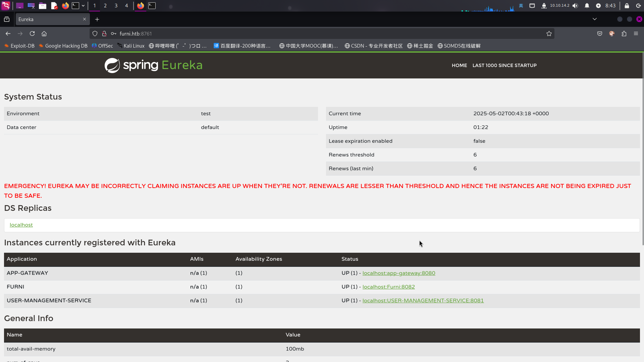The image size is (644, 362).
Task: Open the localhost:USER-MANAGEMENT-SERVICE:8081 link
Action: [423, 301]
